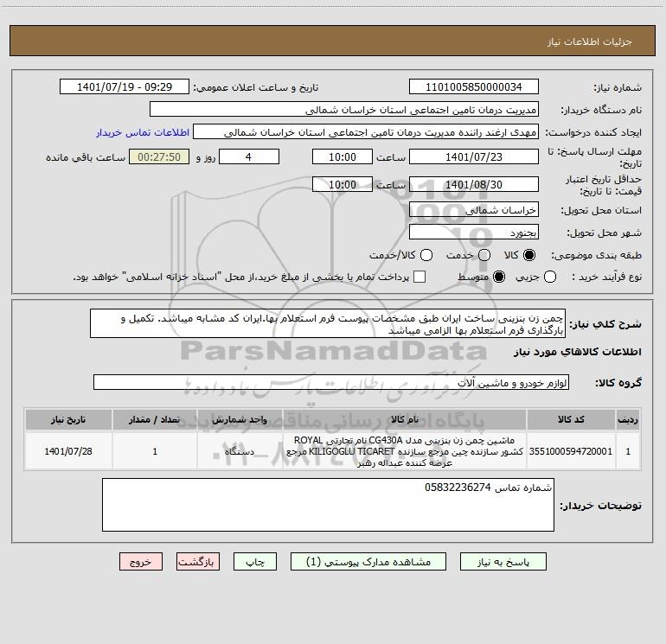Screen dimensions: 666x644
Task: Click the need number field 1101005850000034
Action: point(474,87)
